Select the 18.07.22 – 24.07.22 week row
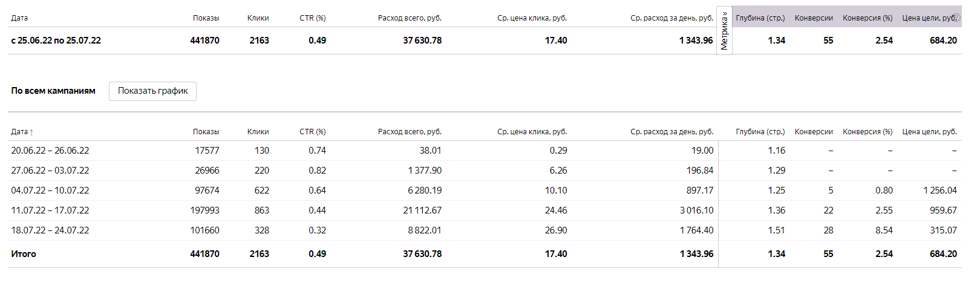 [50, 230]
